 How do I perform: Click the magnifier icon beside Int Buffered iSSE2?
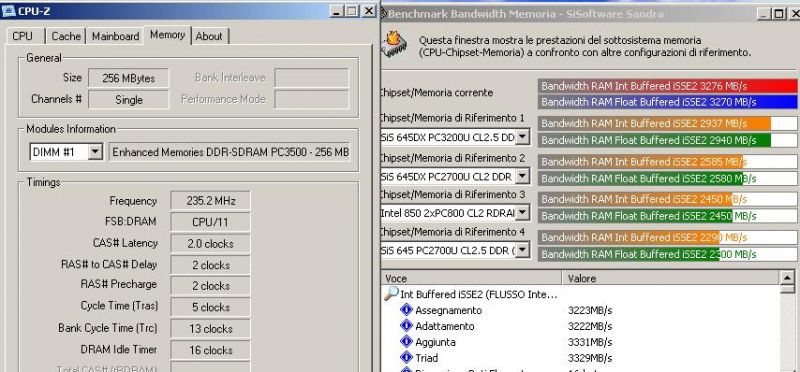click(x=392, y=293)
